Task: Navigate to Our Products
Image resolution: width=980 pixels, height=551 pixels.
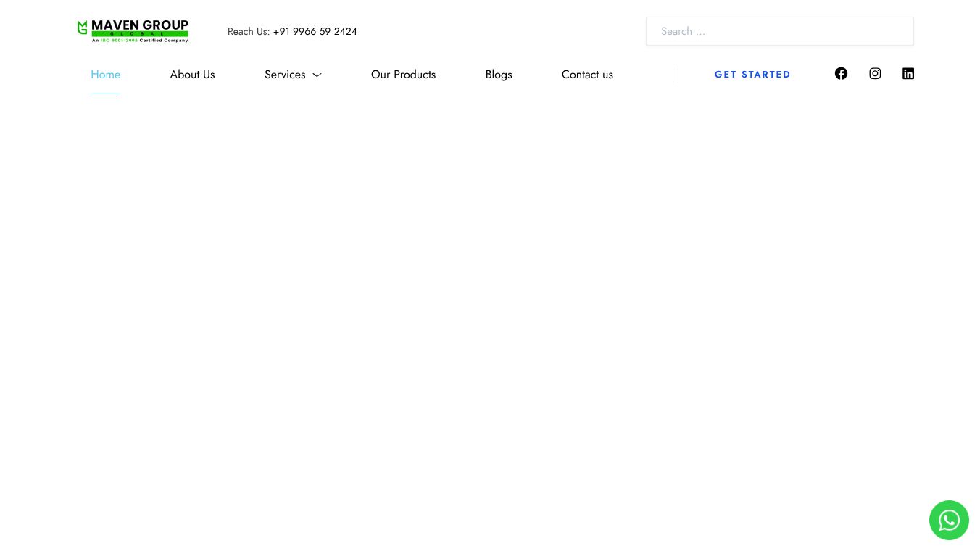Action: click(x=403, y=75)
